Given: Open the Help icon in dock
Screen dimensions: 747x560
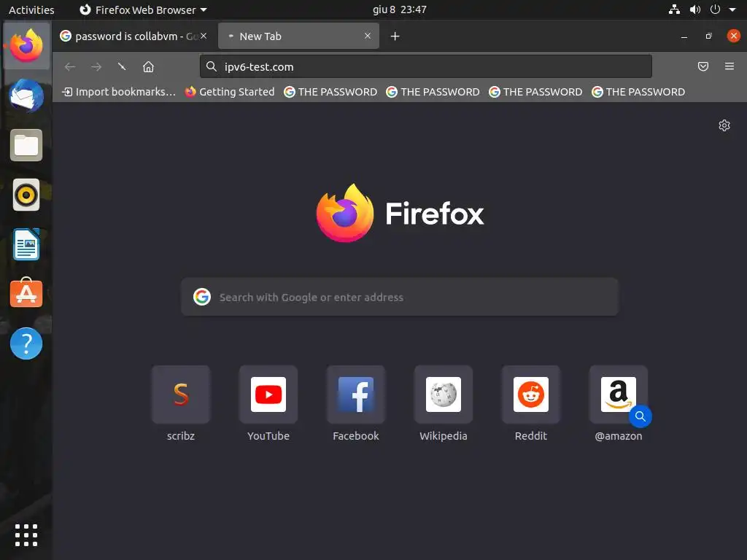Looking at the screenshot, I should coord(26,343).
